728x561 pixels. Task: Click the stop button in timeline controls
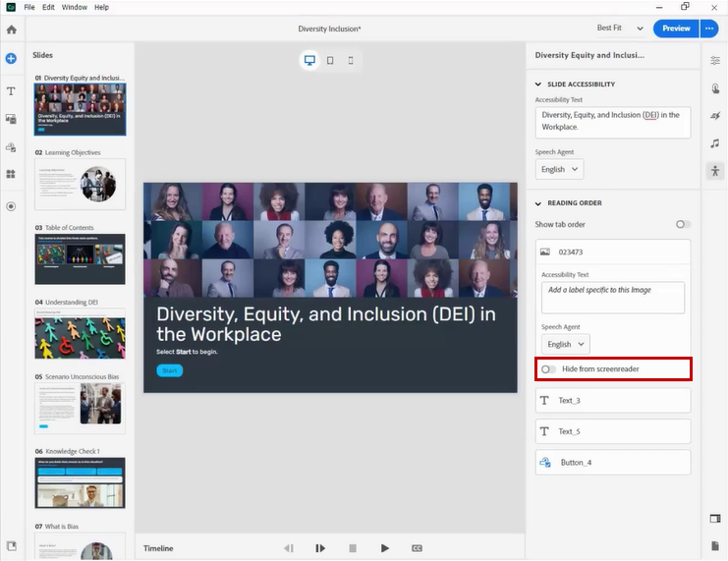tap(353, 548)
